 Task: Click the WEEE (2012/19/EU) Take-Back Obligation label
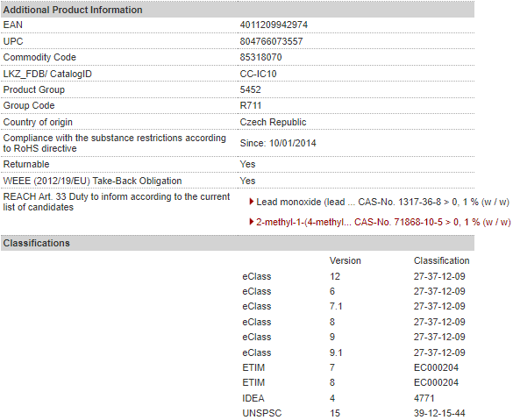(92, 181)
